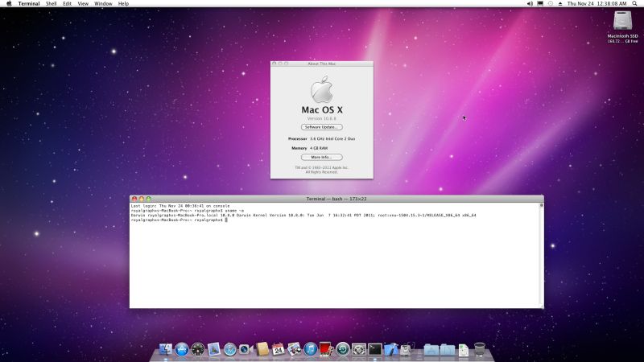Open the View menu
Viewport: 644px width, 362px height.
(83, 3)
